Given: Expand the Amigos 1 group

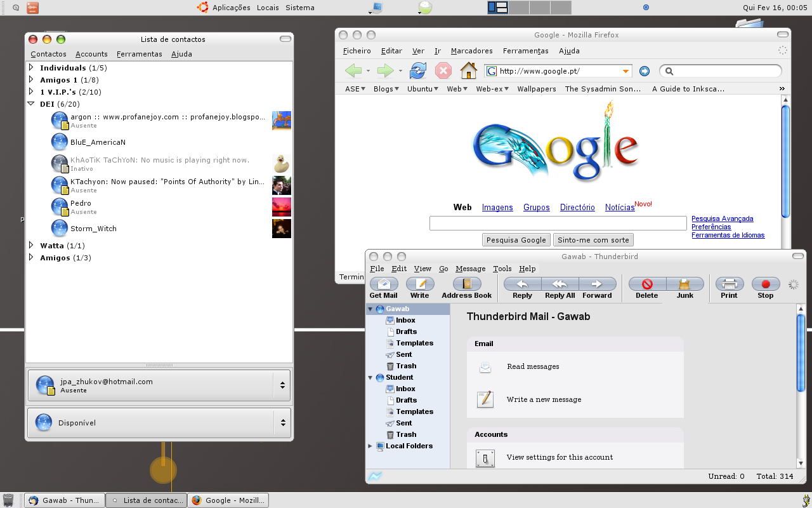Looking at the screenshot, I should tap(31, 79).
